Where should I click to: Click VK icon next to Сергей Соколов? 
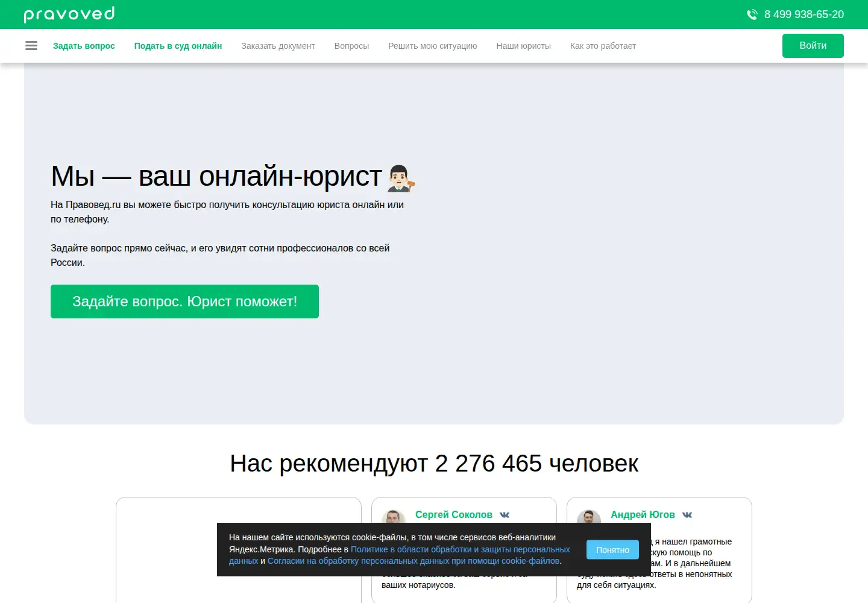(x=505, y=515)
